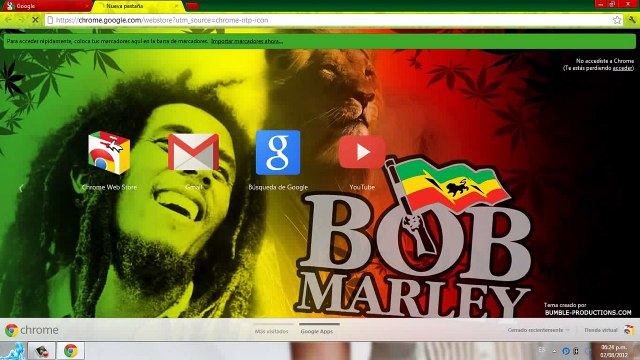Click the back navigation arrow
Image resolution: width=640 pixels, height=360 pixels.
pos(8,20)
